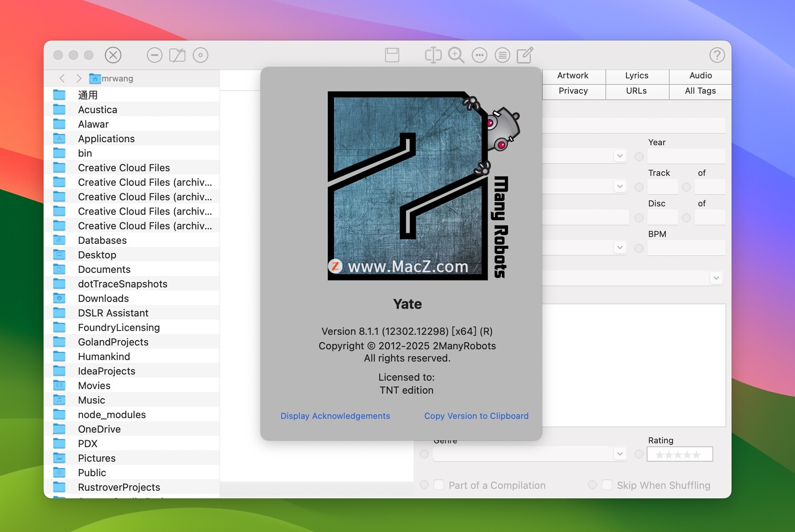Toggle the Skip When Shuffling checkbox
This screenshot has width=795, height=532.
607,485
